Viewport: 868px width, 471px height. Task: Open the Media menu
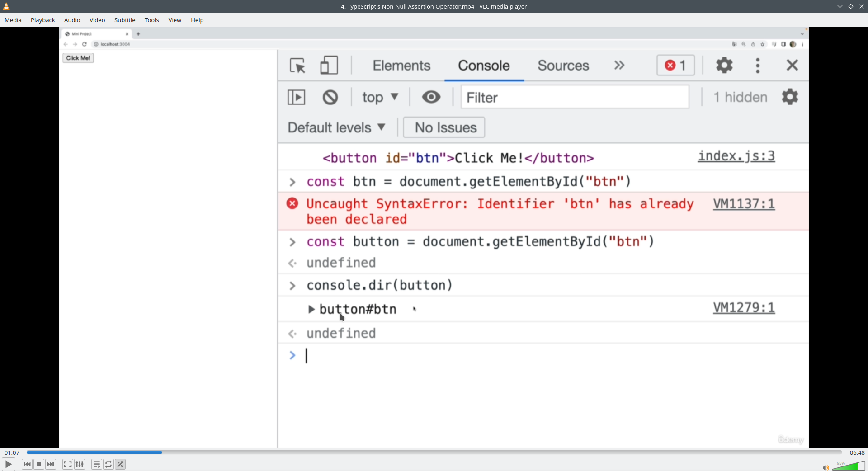13,20
